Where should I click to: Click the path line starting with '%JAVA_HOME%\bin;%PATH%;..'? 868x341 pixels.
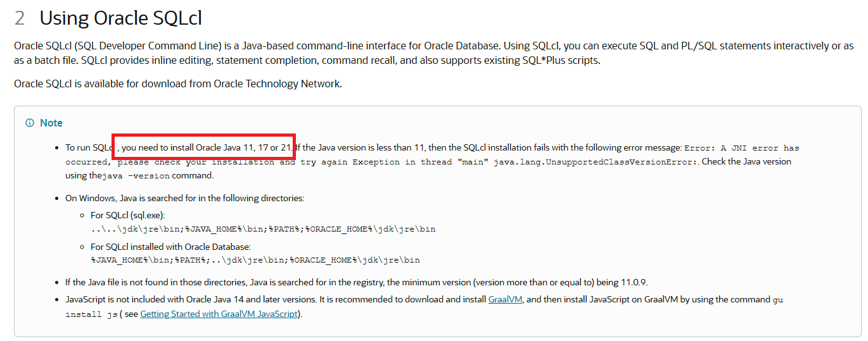click(x=255, y=259)
